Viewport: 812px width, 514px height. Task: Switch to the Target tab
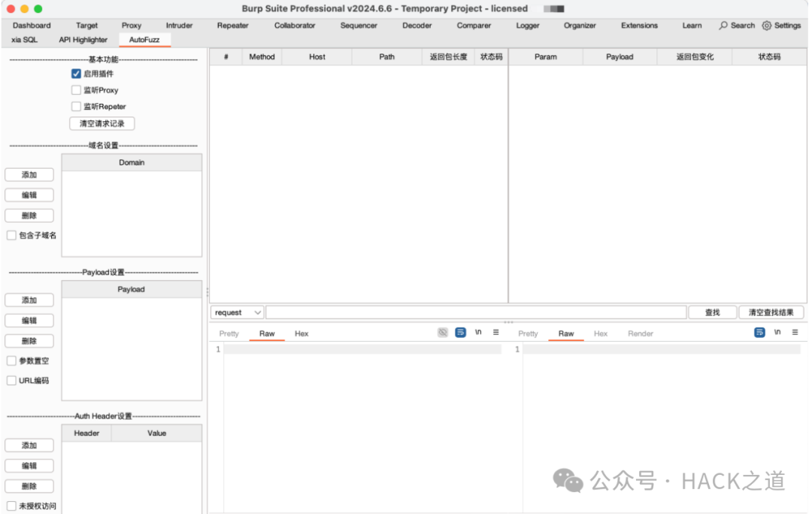pyautogui.click(x=86, y=26)
